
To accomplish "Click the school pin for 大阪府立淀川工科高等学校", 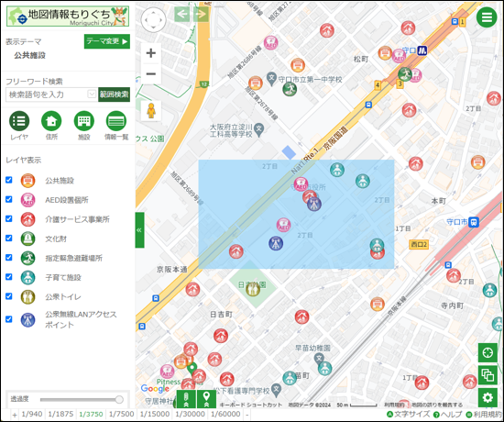I will point(258,129).
